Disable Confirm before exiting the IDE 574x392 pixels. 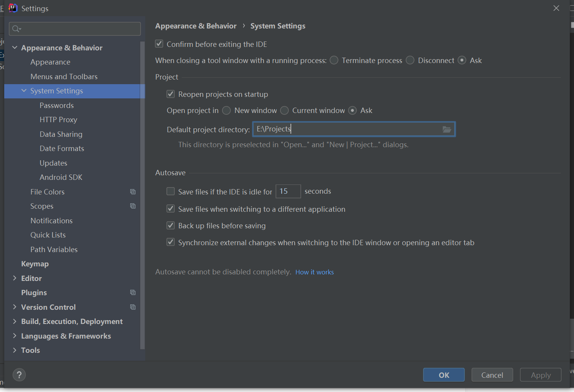(159, 44)
